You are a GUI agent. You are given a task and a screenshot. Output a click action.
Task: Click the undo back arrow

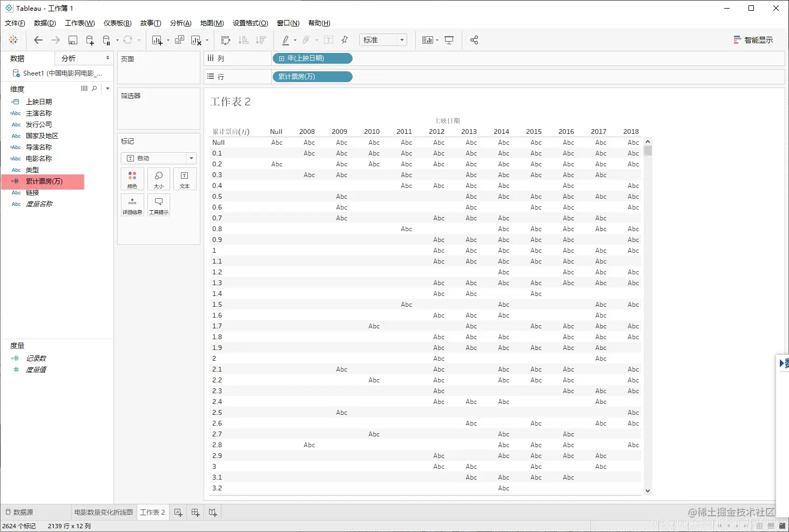[x=38, y=40]
